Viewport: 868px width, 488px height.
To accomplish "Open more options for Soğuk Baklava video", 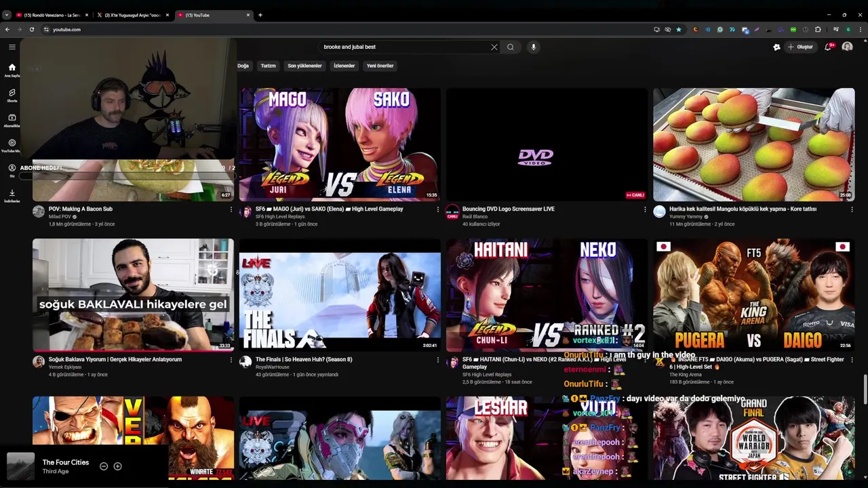I will click(x=231, y=360).
